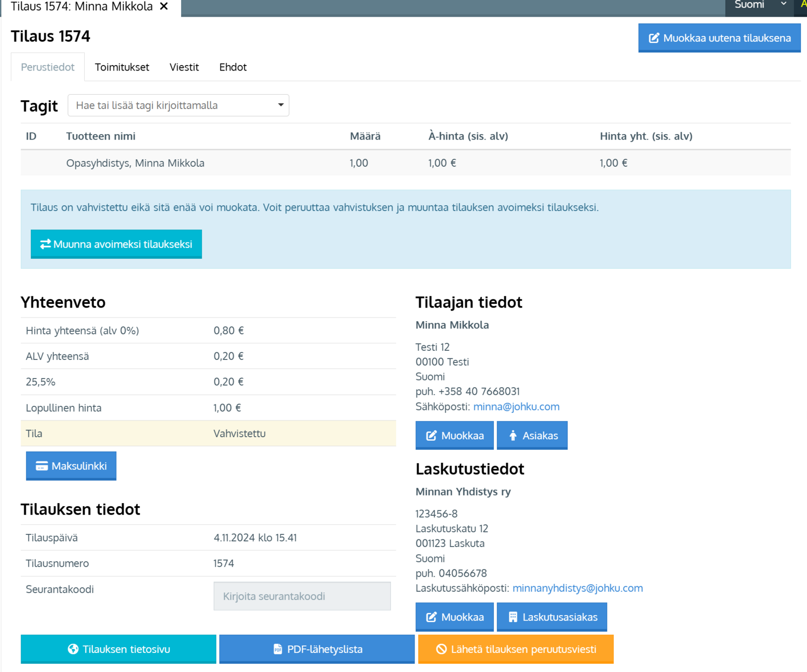
Task: Switch to the Toimitukset tab
Action: pyautogui.click(x=122, y=67)
